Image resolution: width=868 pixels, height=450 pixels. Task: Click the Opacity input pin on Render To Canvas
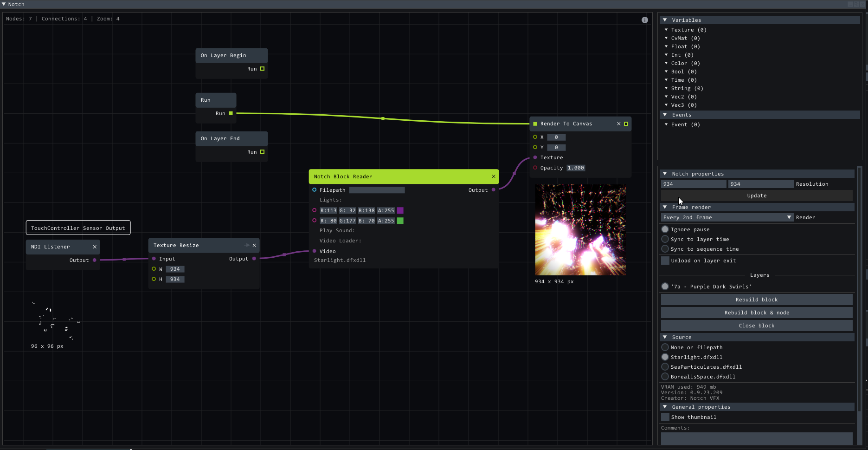click(x=535, y=168)
